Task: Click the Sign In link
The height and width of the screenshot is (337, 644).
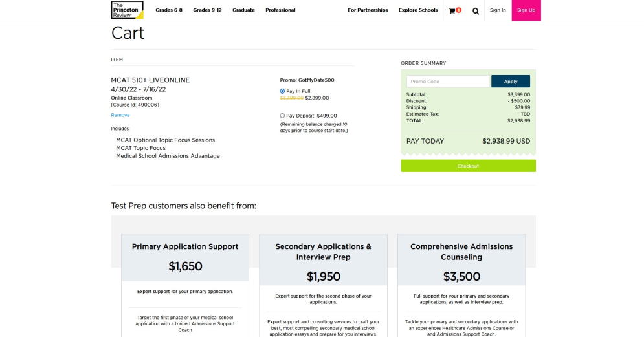Action: coord(498,10)
